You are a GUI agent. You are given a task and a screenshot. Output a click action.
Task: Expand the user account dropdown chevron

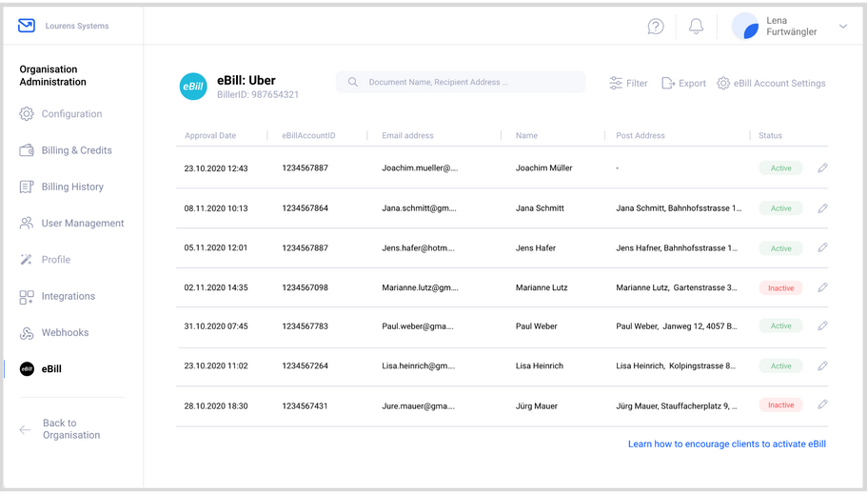842,26
